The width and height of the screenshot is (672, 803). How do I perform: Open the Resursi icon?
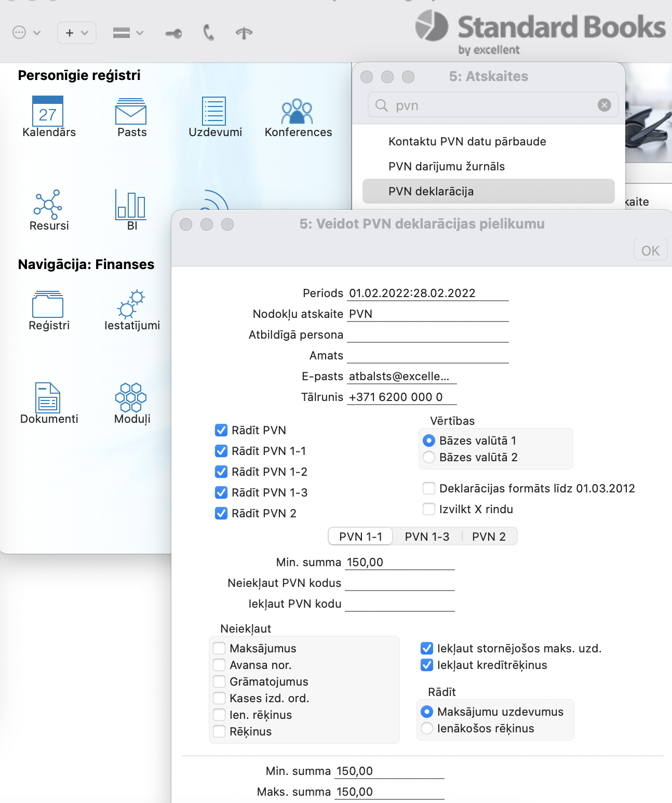pos(48,205)
